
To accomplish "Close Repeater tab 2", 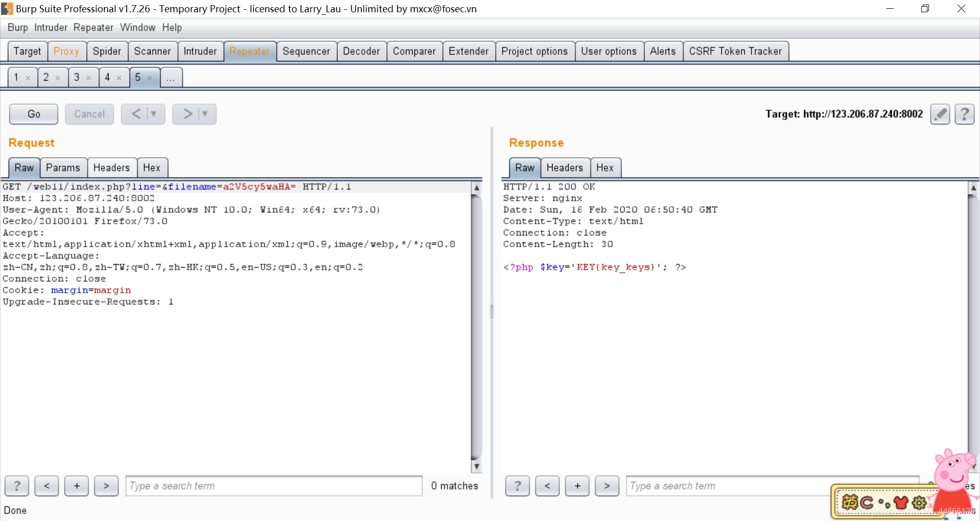I will coord(58,78).
